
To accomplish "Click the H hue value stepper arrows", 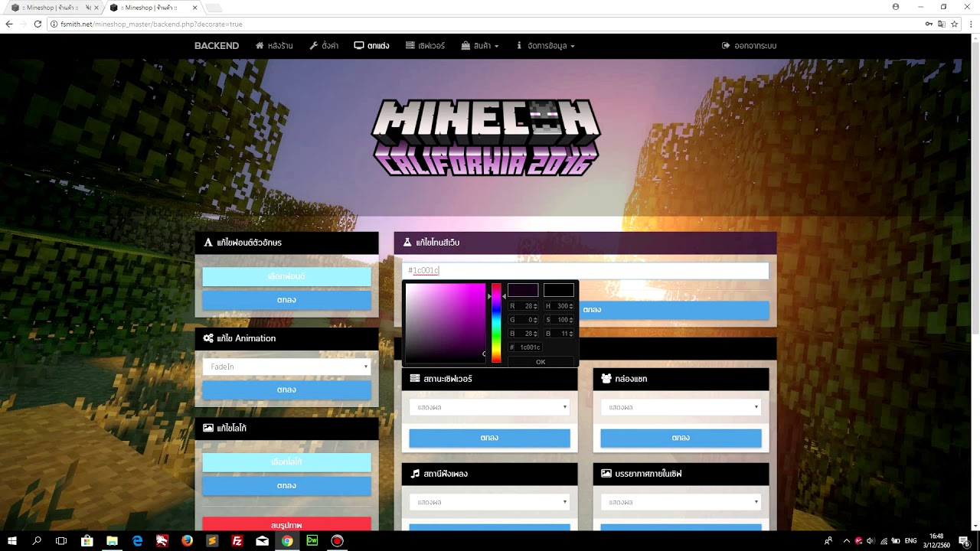I will point(571,306).
